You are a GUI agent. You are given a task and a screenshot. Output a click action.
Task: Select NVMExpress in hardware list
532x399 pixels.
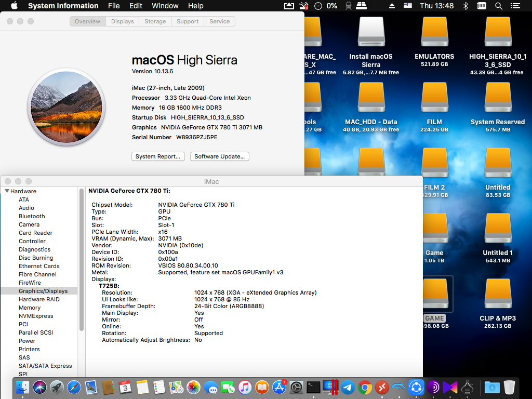click(x=36, y=316)
